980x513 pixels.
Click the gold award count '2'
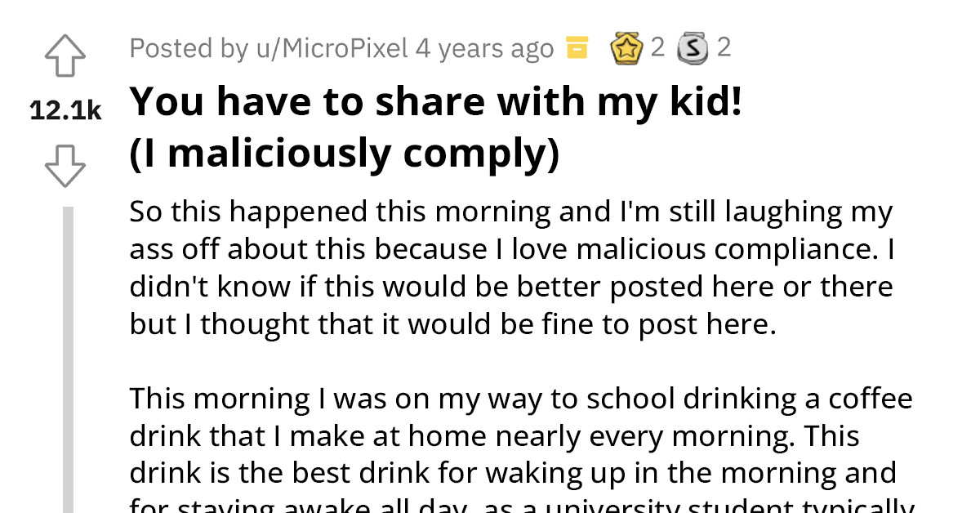click(658, 47)
